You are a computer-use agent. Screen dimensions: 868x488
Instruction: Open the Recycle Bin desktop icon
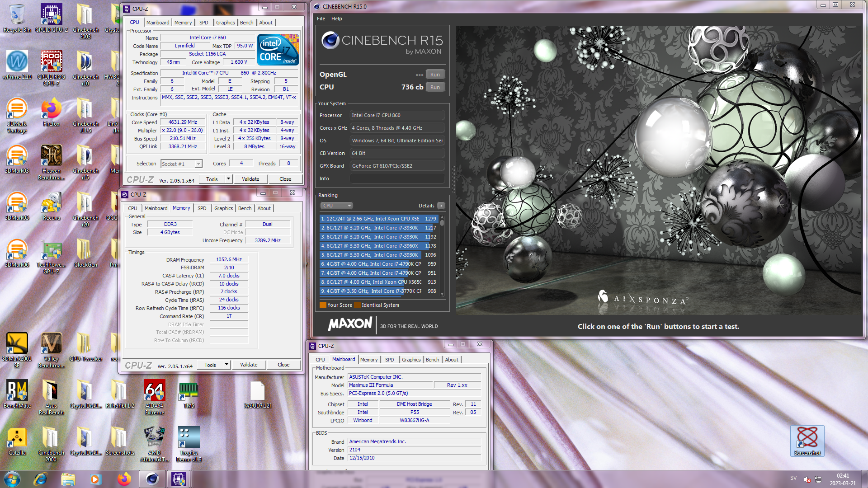(17, 19)
